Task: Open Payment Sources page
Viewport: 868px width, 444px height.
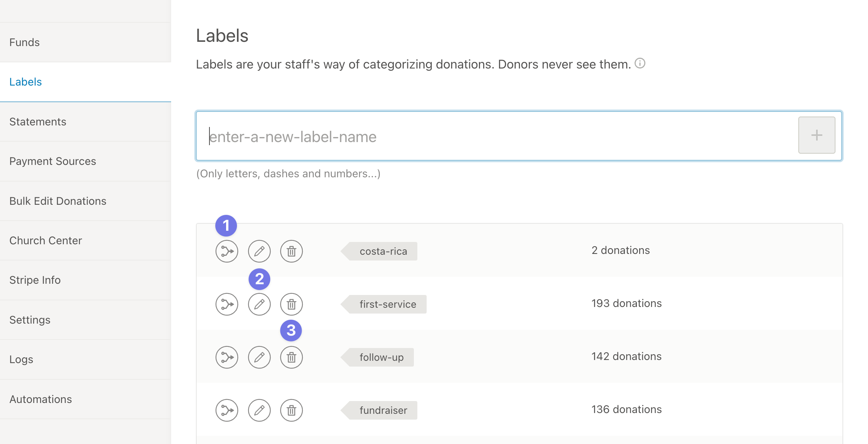Action: (85, 161)
